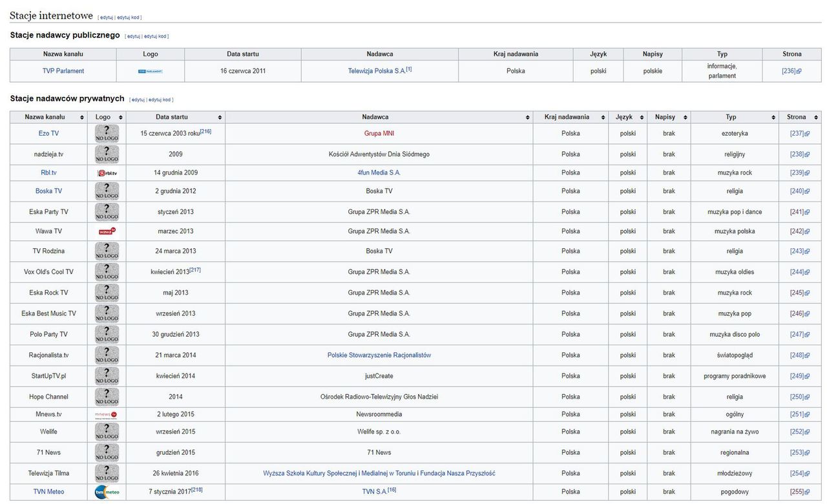The height and width of the screenshot is (504, 827).
Task: Open external reference [254] for Telewizja Tilma
Action: pos(800,474)
